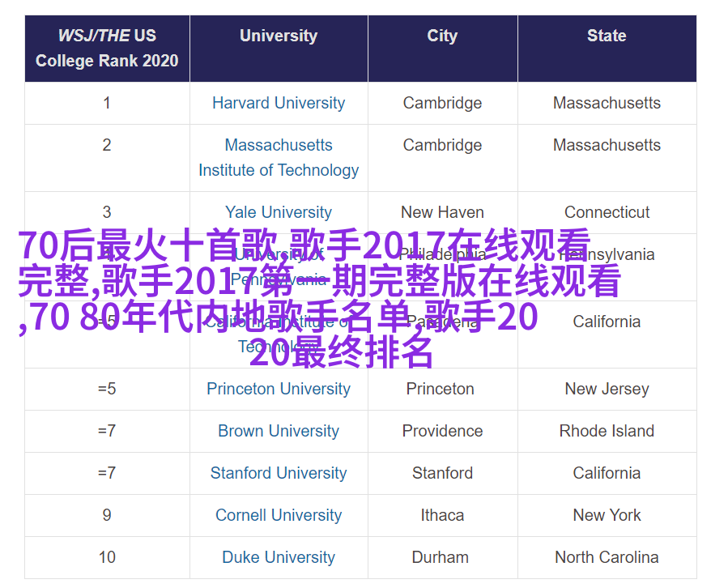Select rank '=7' in Brown row
Screen dimensions: 711x588
[107, 431]
